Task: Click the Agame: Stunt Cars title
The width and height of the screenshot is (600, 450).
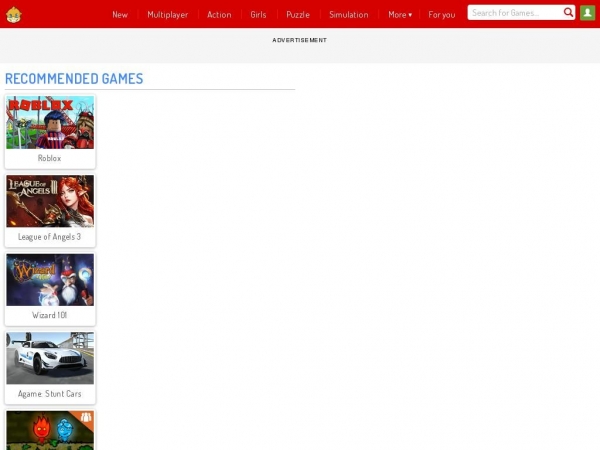Action: coord(49,394)
